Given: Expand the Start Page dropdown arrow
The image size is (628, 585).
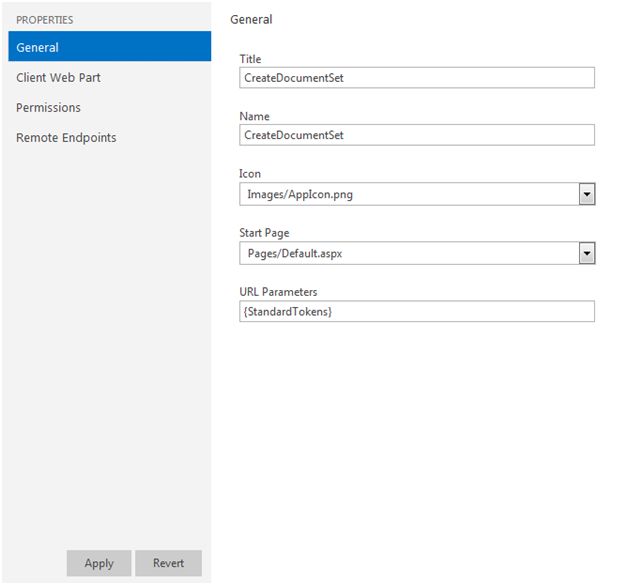Looking at the screenshot, I should pos(587,253).
